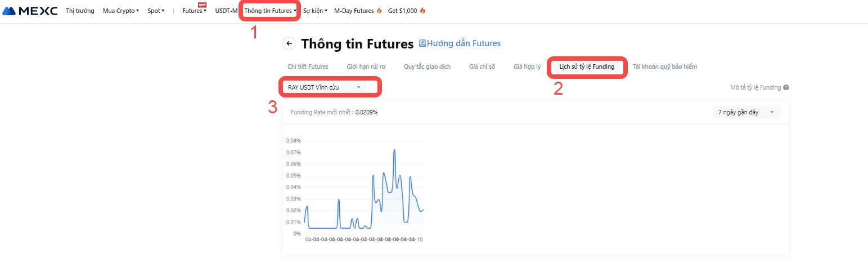Click the highest peak on the funding chart

(x=394, y=150)
